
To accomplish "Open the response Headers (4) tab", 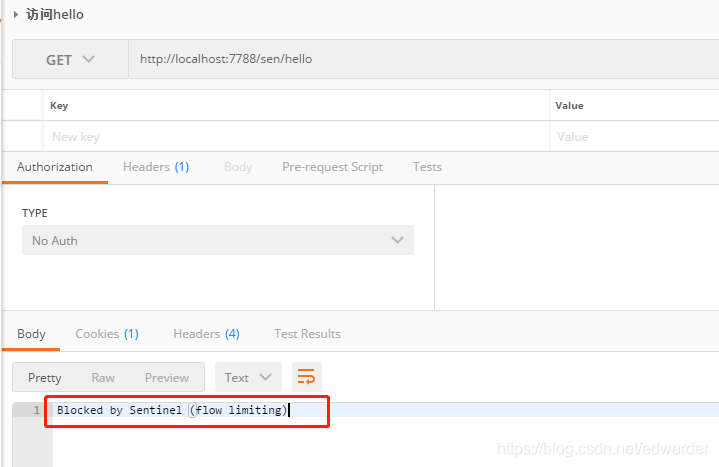I will pos(206,334).
